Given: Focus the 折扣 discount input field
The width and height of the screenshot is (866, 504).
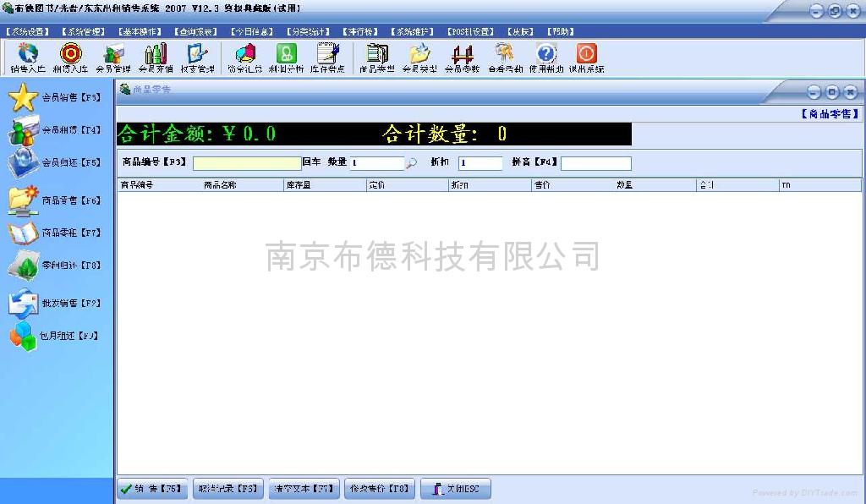Looking at the screenshot, I should (480, 163).
